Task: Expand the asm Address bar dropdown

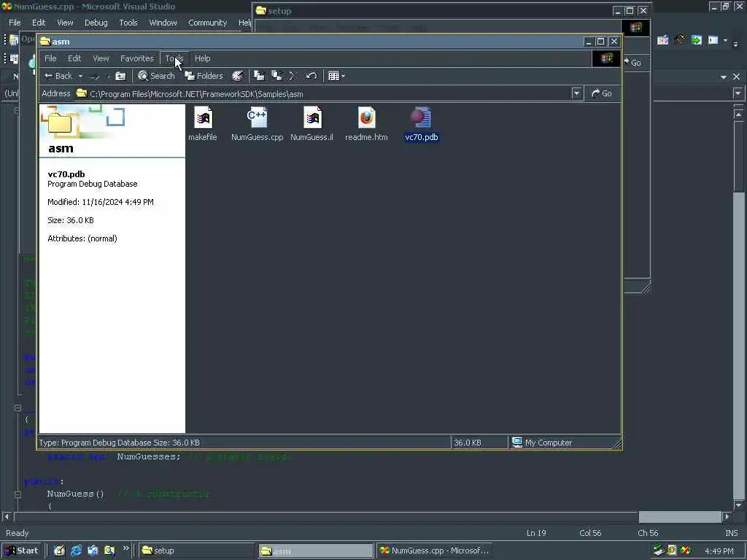Action: [x=576, y=93]
